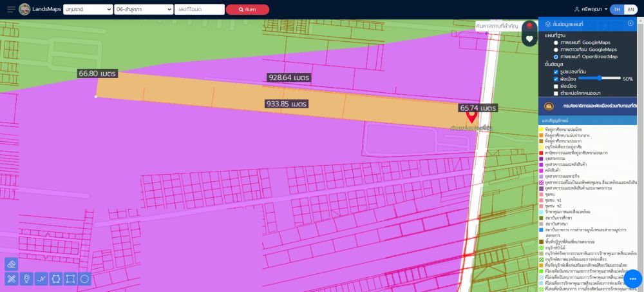Select the place marker pin tool
Viewport: 644px width, 292px height.
pos(26,278)
